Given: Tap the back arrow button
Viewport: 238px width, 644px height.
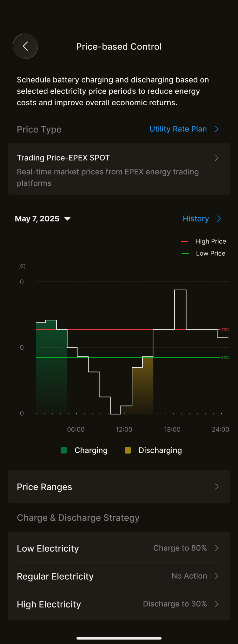Looking at the screenshot, I should tap(25, 46).
